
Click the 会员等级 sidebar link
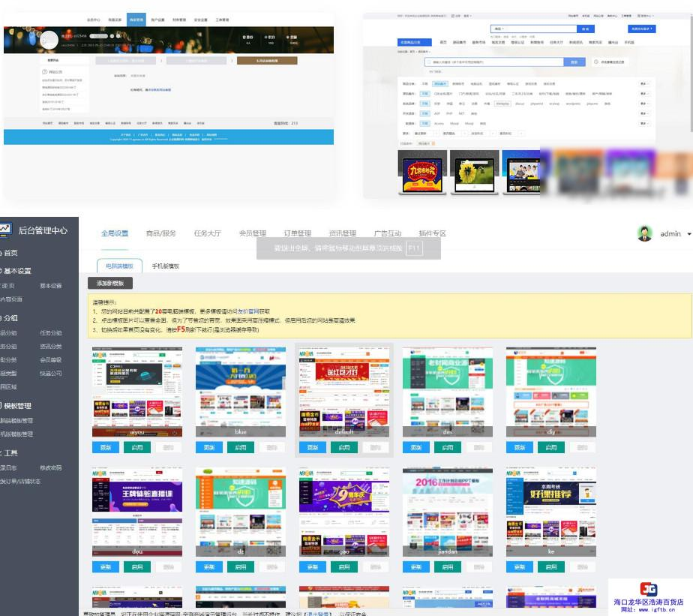pos(51,359)
